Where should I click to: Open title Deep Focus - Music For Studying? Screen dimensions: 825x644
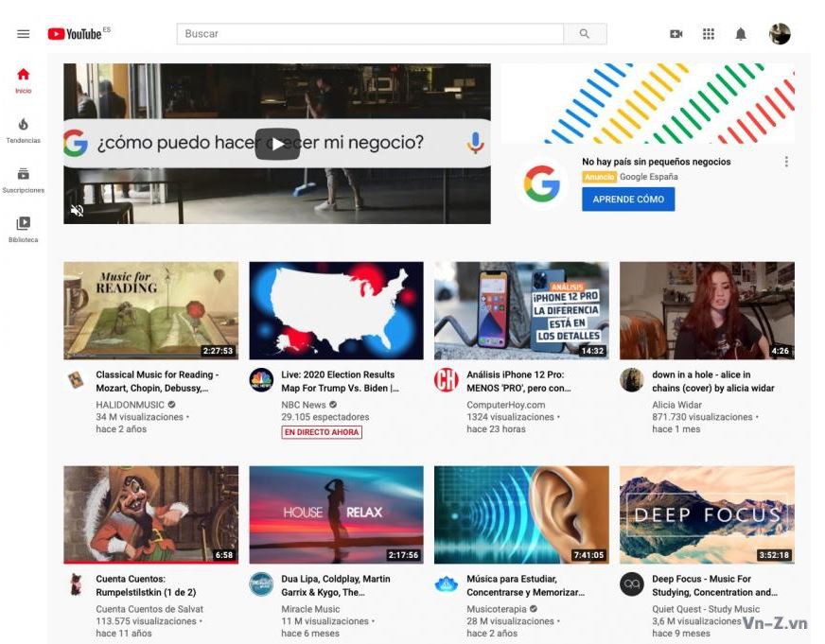714,585
